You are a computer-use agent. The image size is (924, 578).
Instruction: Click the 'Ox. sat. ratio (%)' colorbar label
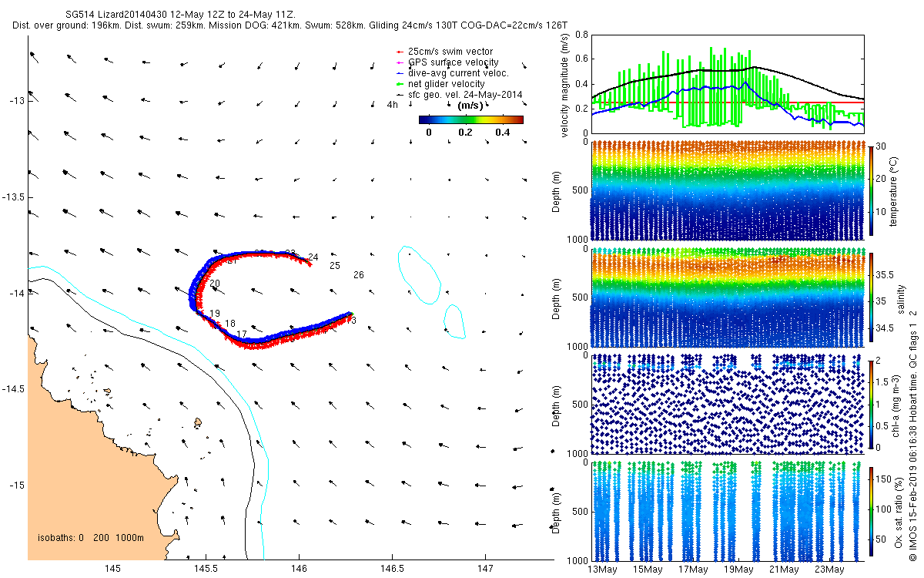coord(899,511)
